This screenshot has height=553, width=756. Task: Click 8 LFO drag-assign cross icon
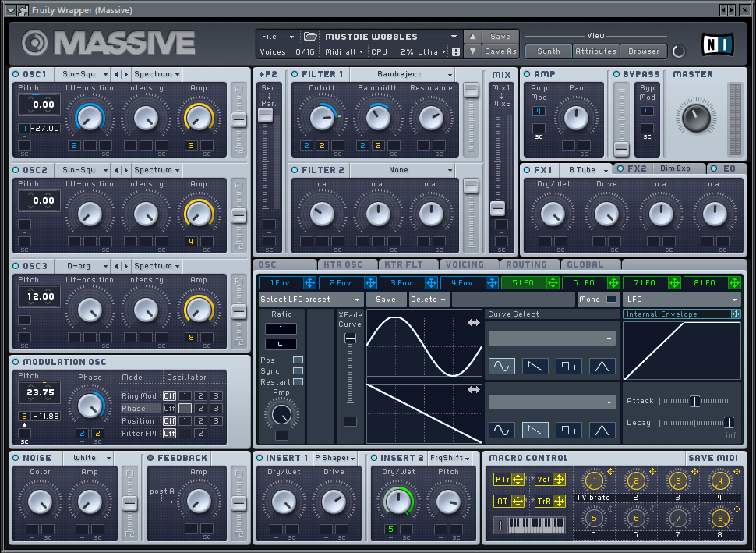click(x=734, y=283)
